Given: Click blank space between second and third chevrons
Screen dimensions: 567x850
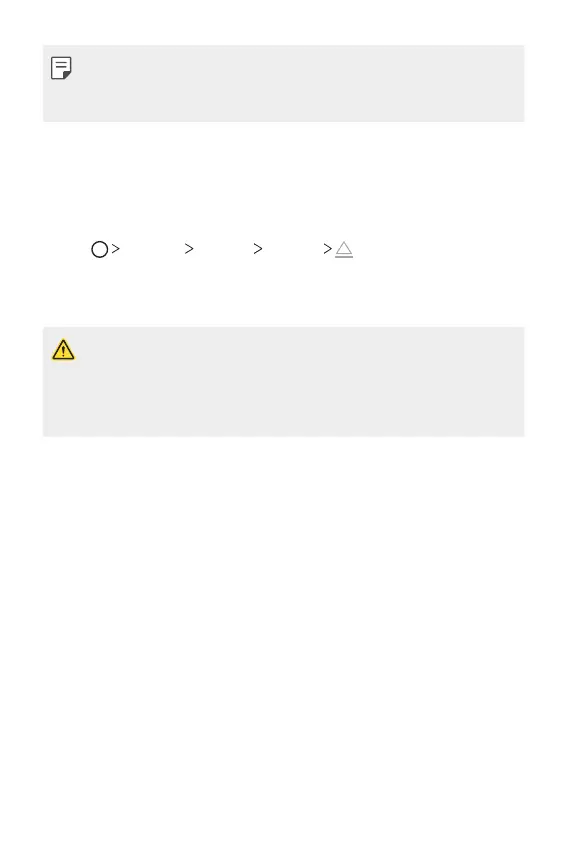Looking at the screenshot, I should (x=223, y=249).
